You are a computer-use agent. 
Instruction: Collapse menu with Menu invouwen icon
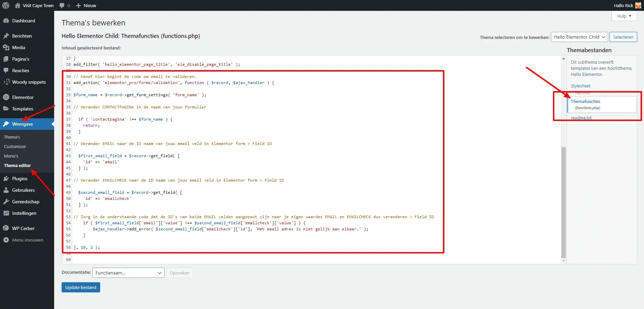pos(6,240)
